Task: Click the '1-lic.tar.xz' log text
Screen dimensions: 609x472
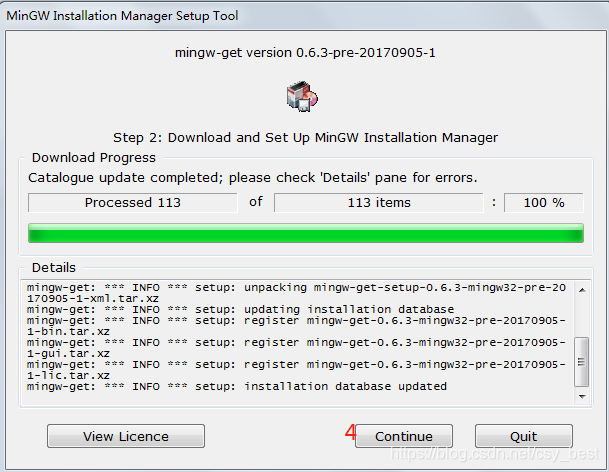Action: point(68,376)
